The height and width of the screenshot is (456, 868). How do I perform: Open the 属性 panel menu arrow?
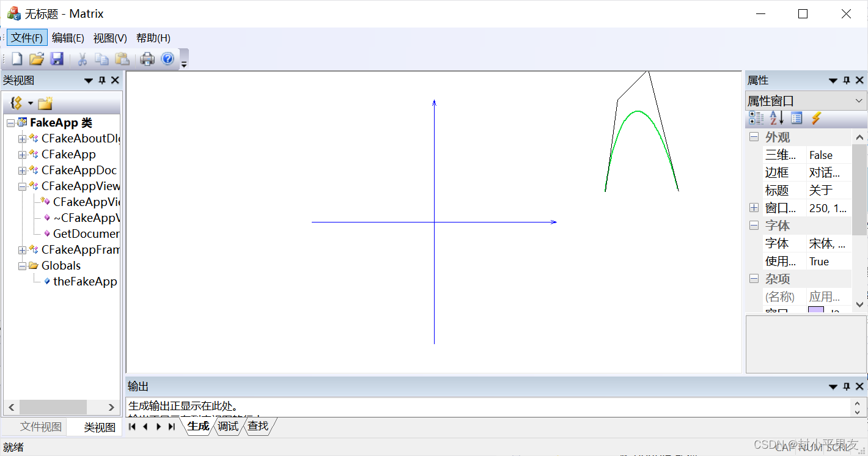tap(833, 80)
